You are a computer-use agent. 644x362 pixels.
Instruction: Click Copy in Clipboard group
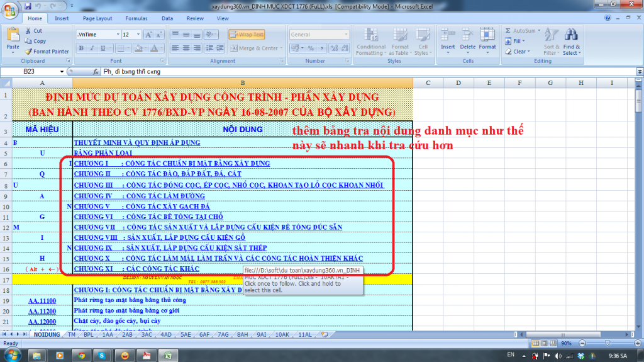[x=35, y=41]
